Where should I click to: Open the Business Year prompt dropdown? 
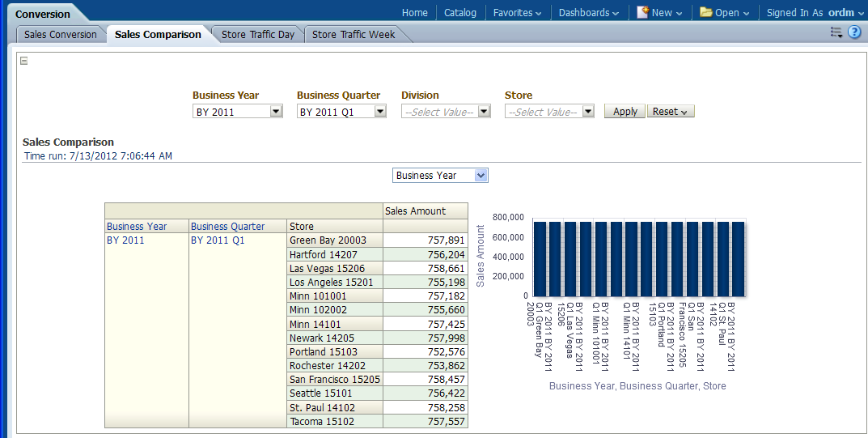tap(276, 112)
